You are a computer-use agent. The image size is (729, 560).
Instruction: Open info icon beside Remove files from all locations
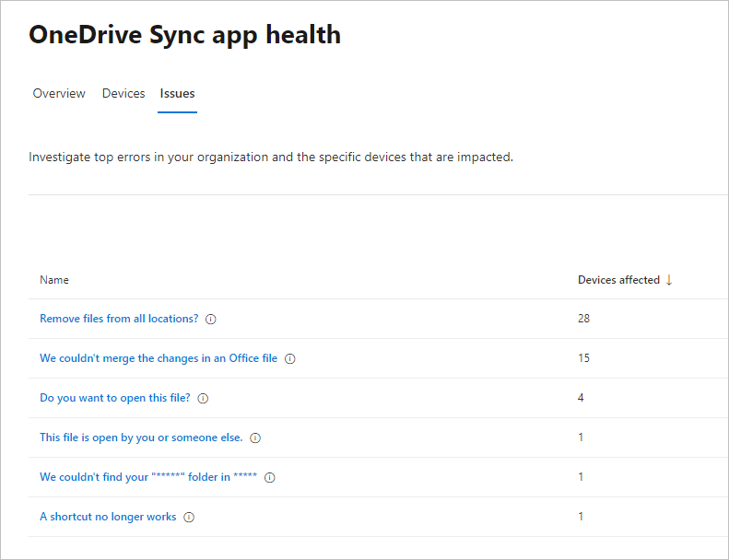coord(211,320)
